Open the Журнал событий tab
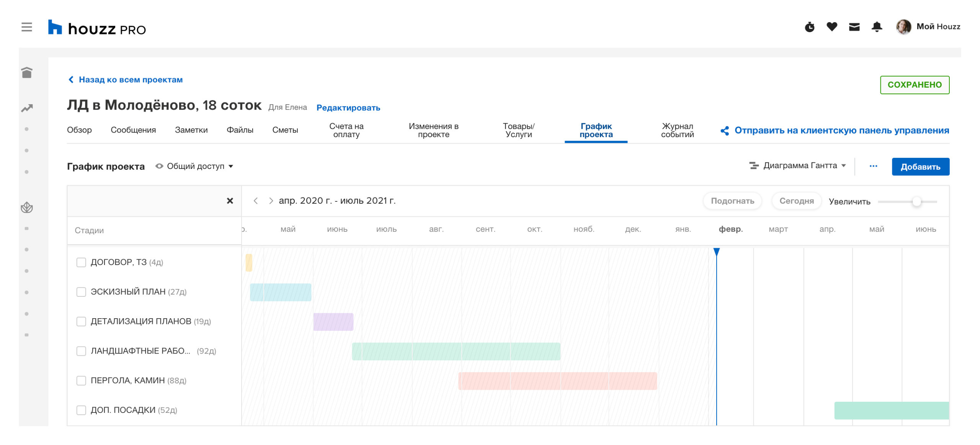 point(677,130)
